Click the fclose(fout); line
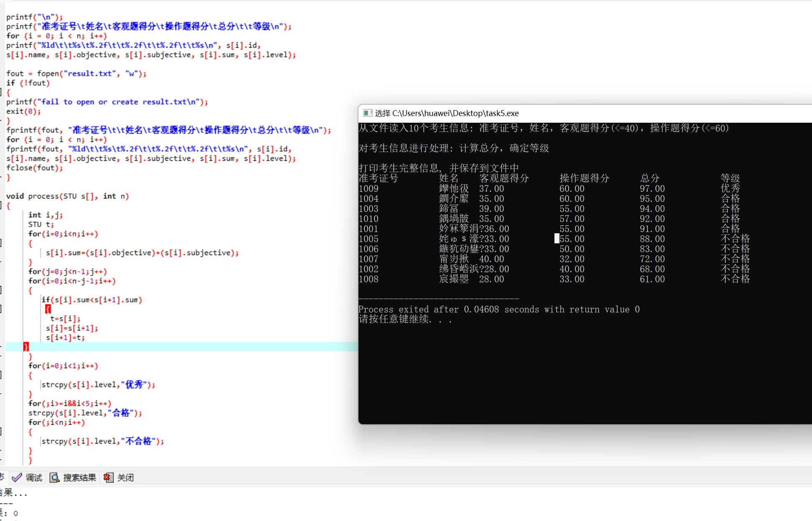 [34, 168]
